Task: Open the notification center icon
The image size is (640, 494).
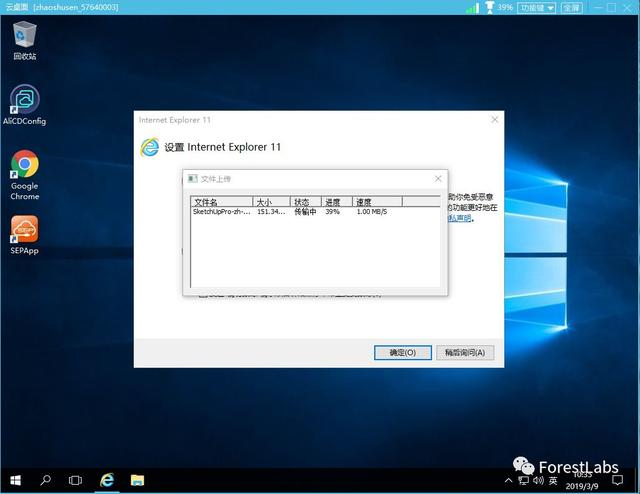Action: point(618,481)
